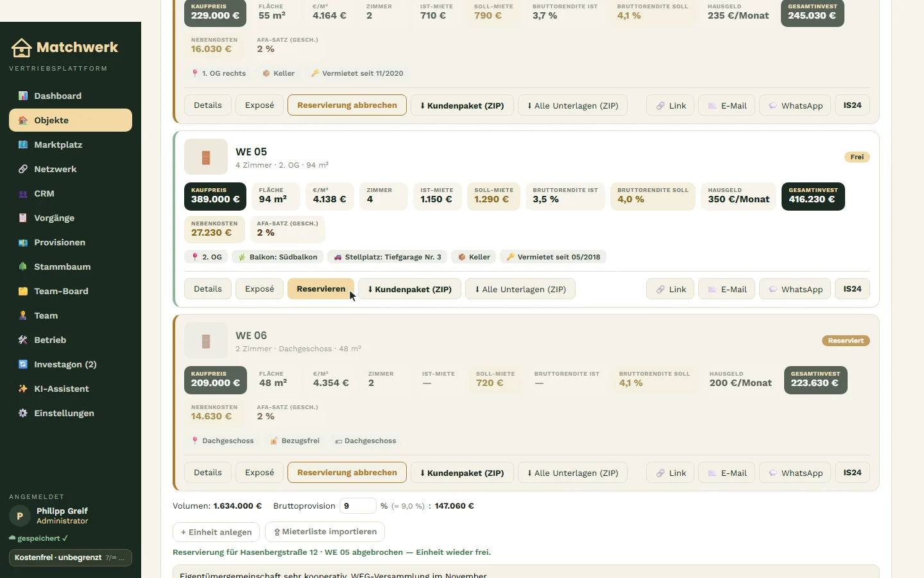The width and height of the screenshot is (924, 578).
Task: Click the Kostenfrei unbegrenzt plan badge
Action: [71, 557]
